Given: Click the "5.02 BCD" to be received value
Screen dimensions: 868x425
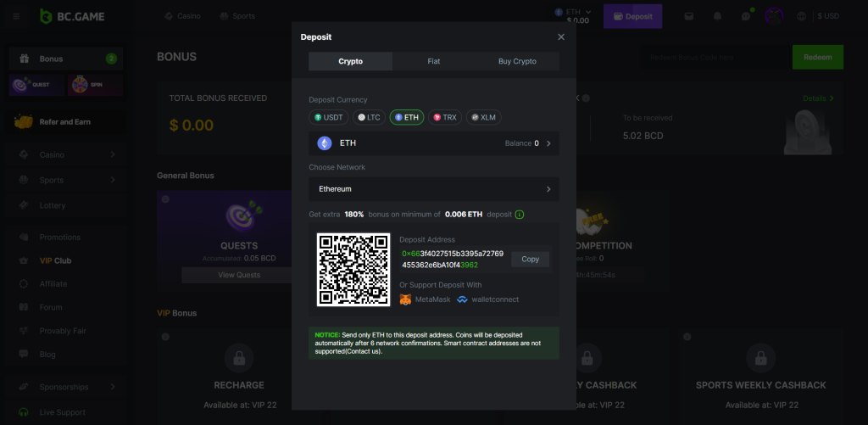Looking at the screenshot, I should point(643,136).
